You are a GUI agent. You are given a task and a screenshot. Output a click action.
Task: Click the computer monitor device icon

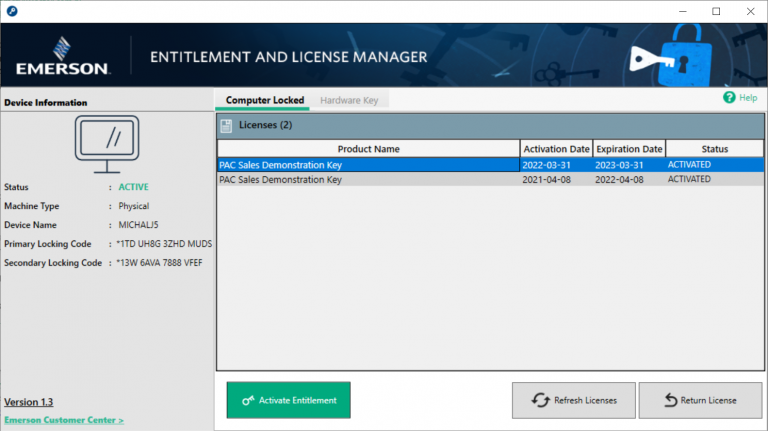coord(108,144)
